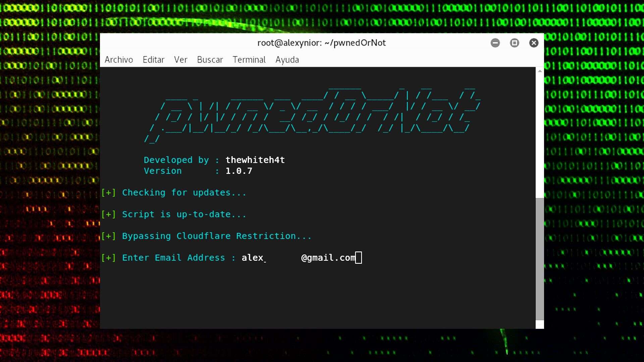This screenshot has width=644, height=362.
Task: Click the title bar showing root@alexynior
Action: [321, 43]
